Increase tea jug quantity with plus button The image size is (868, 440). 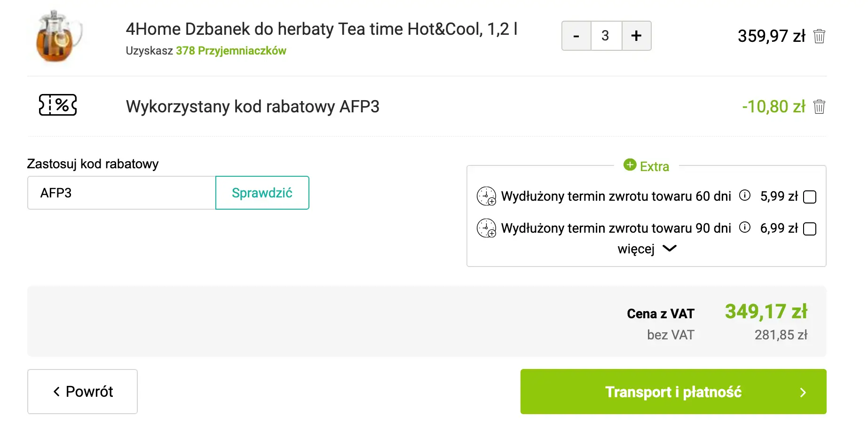pos(636,36)
